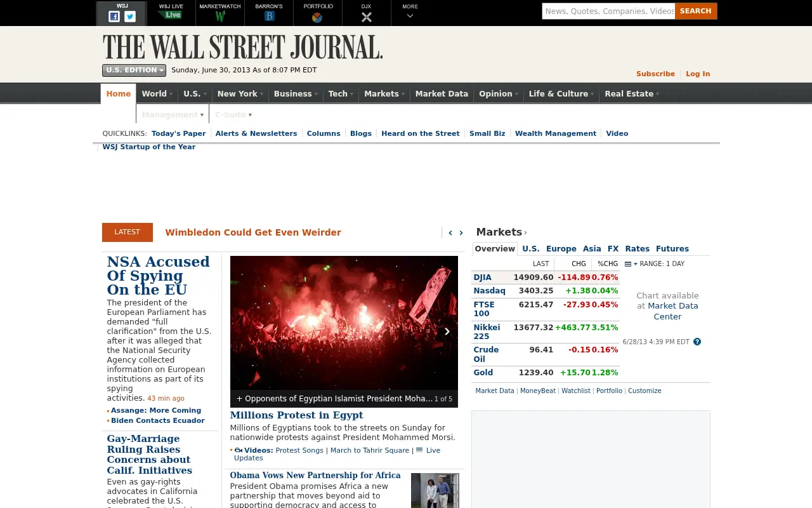Select the DJIA row in markets table
812x508 pixels.
546,277
